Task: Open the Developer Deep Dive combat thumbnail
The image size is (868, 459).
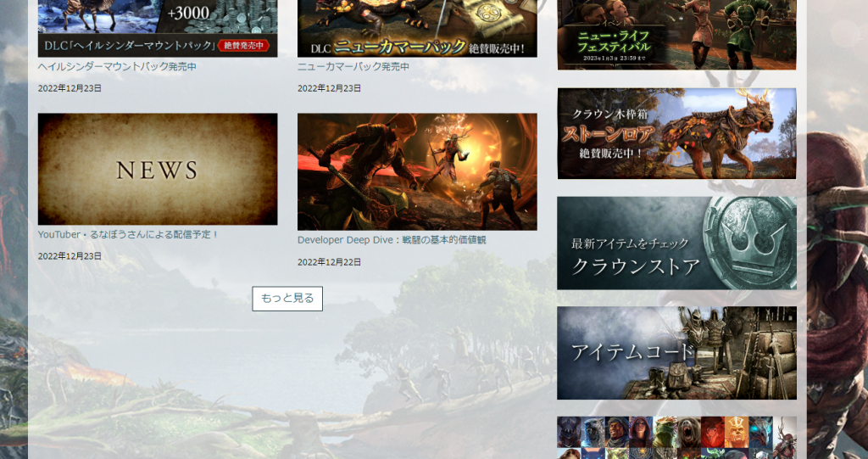Action: (x=417, y=172)
